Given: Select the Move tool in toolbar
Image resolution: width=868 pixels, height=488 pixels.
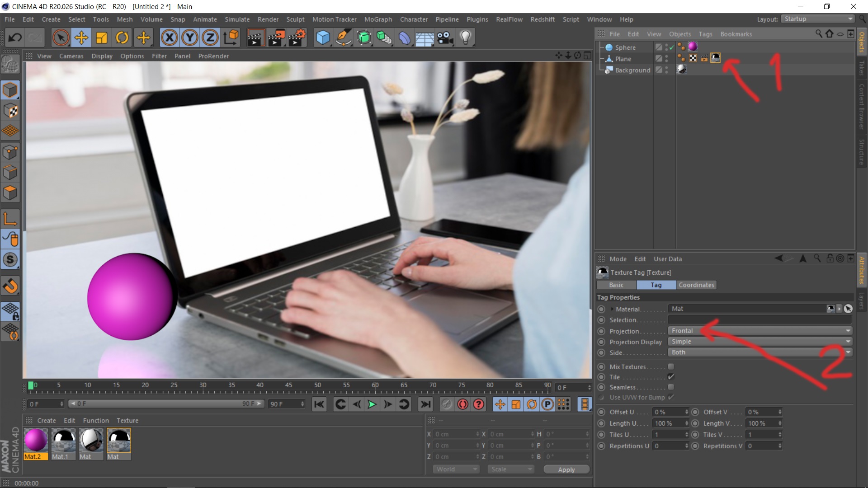Looking at the screenshot, I should coord(81,38).
